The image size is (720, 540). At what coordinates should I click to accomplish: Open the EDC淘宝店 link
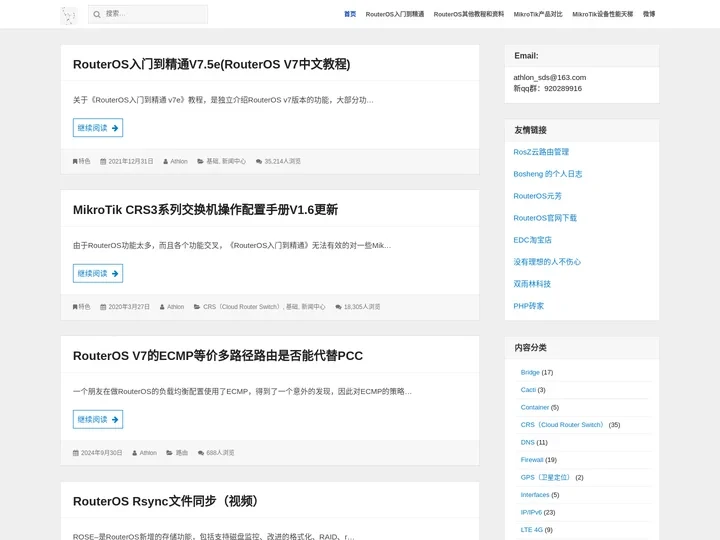[532, 240]
